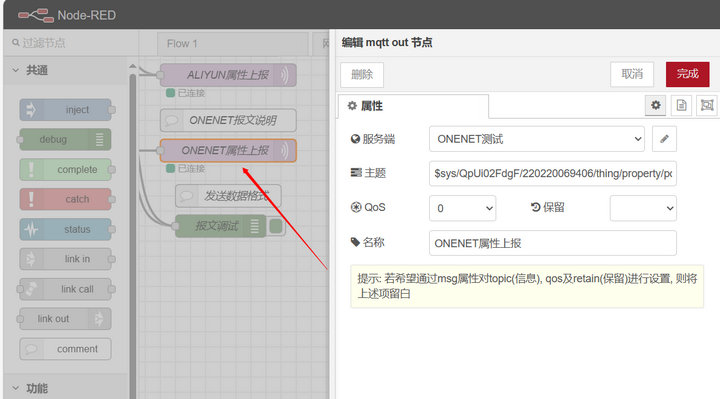Select the catch node in palette

(66, 199)
